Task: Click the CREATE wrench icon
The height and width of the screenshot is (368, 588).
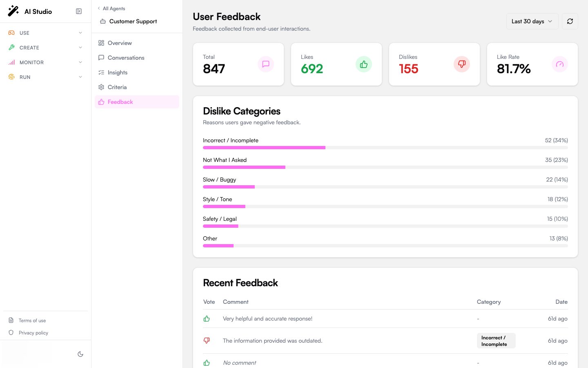Action: (x=11, y=47)
